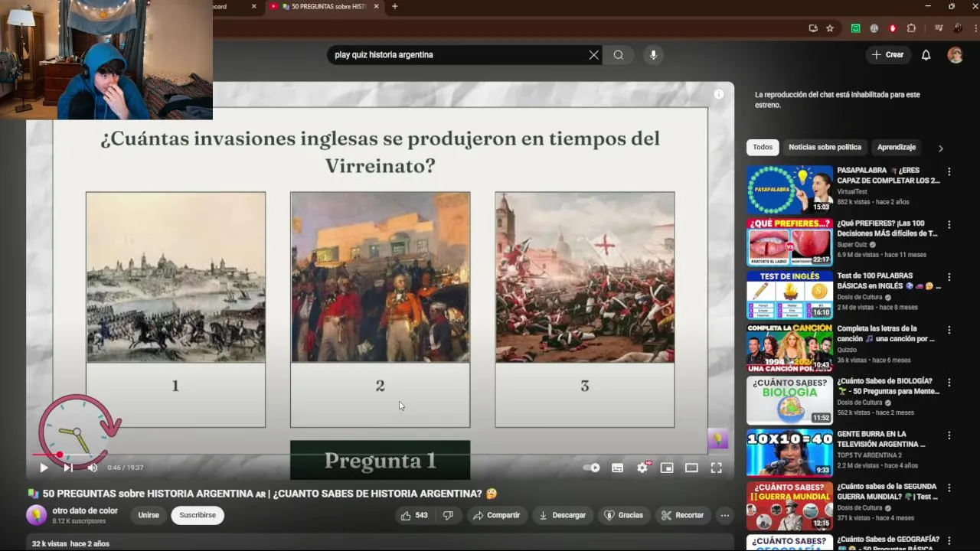Open the player settings gear
This screenshot has height=551, width=980.
click(642, 468)
